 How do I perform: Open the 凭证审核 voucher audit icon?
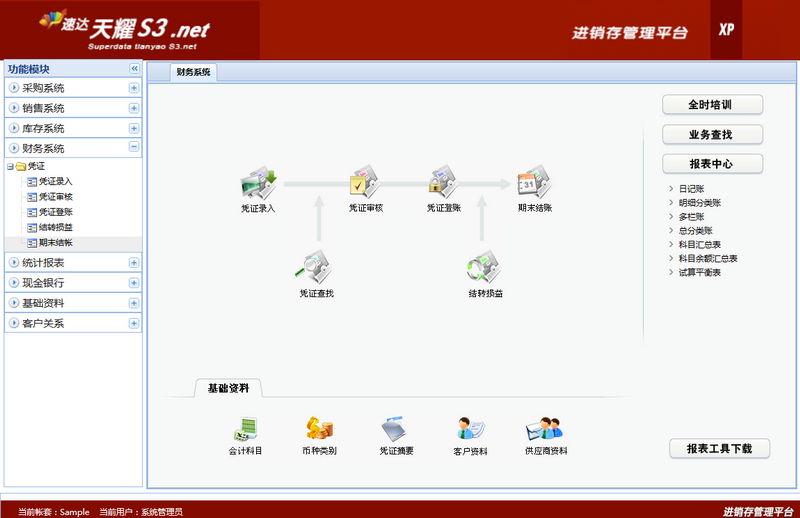(365, 184)
